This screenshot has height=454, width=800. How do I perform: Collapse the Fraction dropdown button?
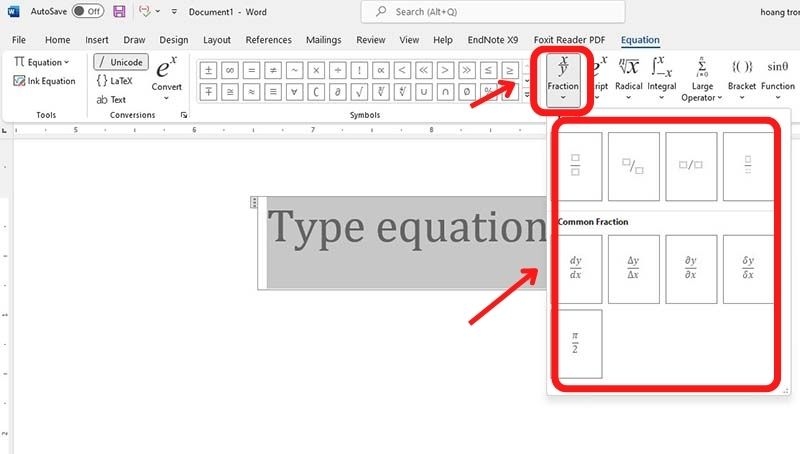[563, 79]
